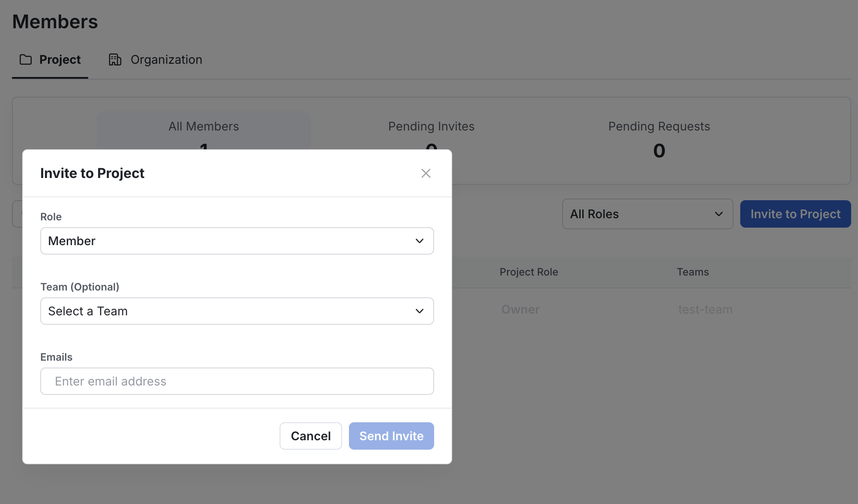
Task: Click the Teams column header
Action: point(692,272)
